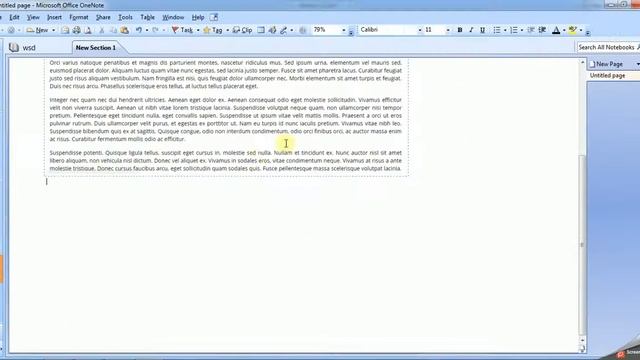Cut the selection with the scissors icon
This screenshot has height=360, width=640.
[x=102, y=30]
